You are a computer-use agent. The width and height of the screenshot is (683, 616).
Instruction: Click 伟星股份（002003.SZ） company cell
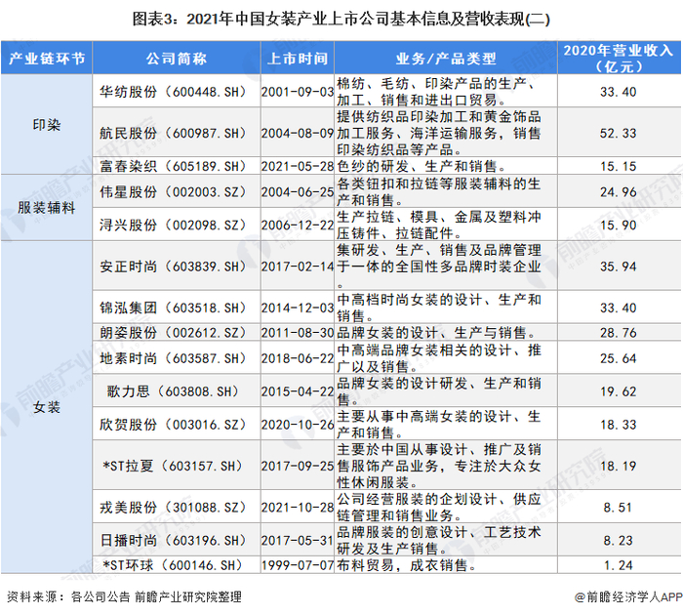pyautogui.click(x=176, y=191)
